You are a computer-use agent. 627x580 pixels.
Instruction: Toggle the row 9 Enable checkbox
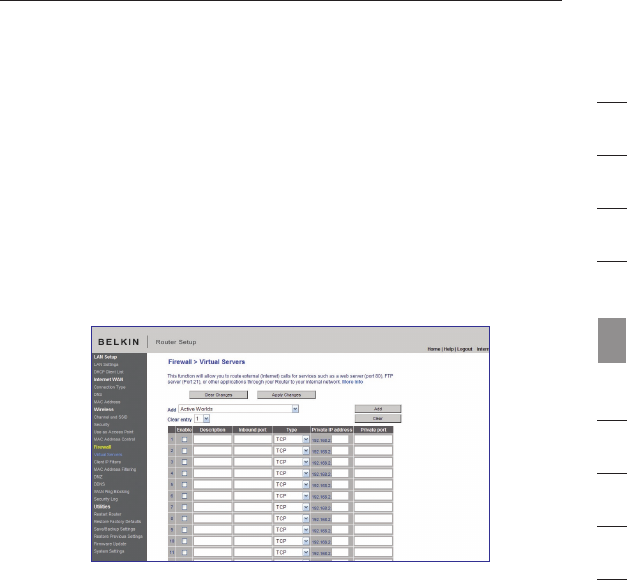click(x=184, y=530)
